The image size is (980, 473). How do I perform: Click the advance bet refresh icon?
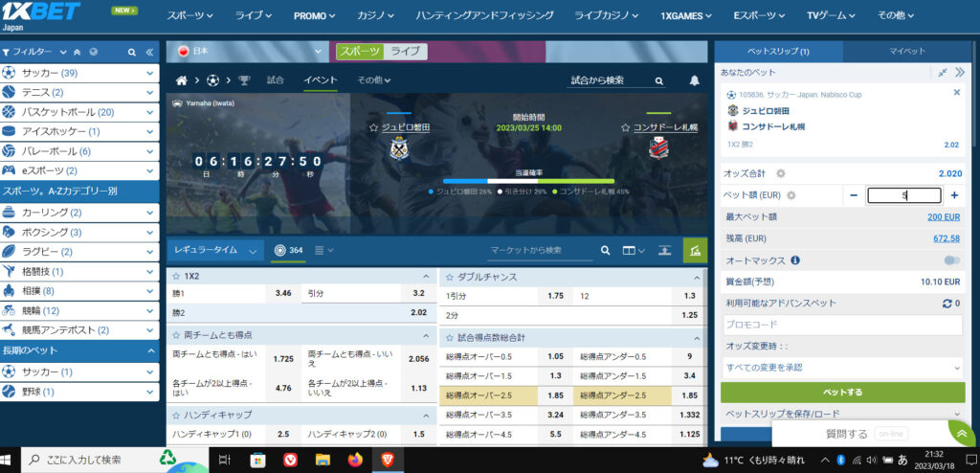947,304
